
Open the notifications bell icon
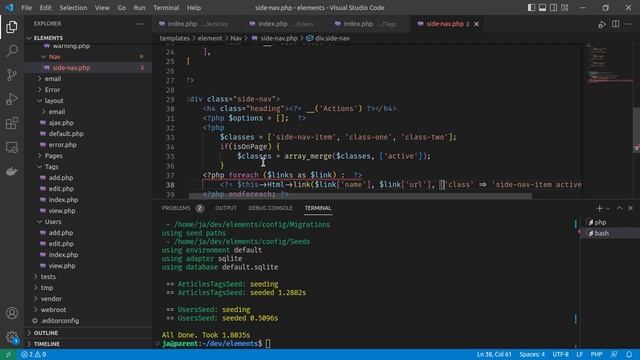[x=629, y=354]
